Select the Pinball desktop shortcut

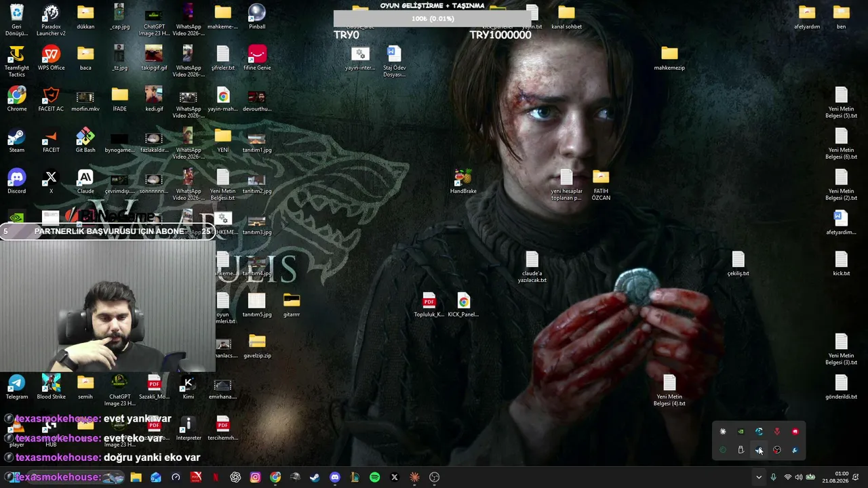coord(257,18)
